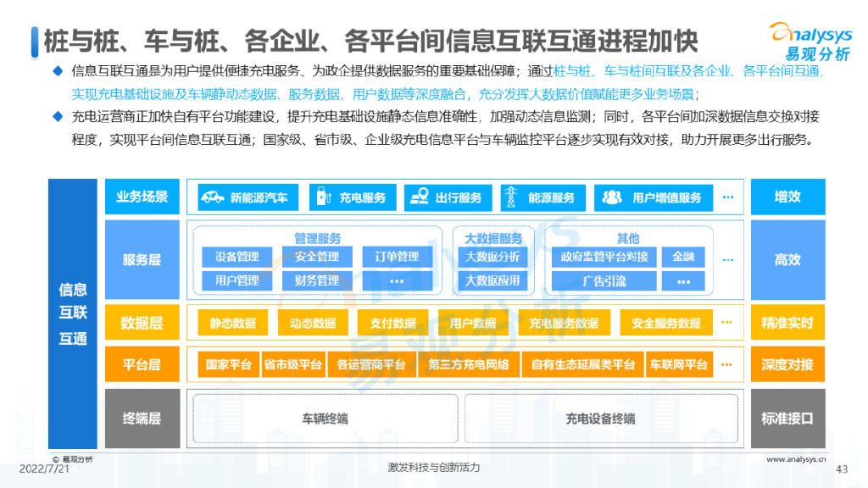Click the 车辆终端 box
Screen dimensions: 868x488
pos(325,419)
